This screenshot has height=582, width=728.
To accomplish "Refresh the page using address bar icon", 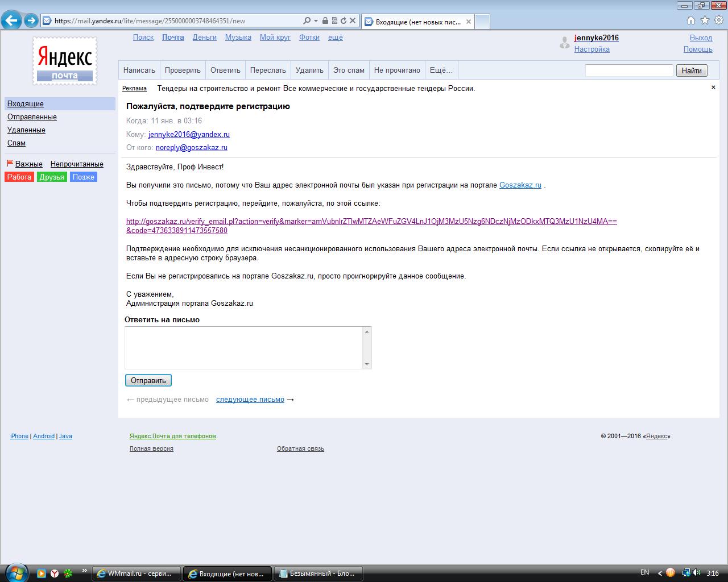I will 343,21.
